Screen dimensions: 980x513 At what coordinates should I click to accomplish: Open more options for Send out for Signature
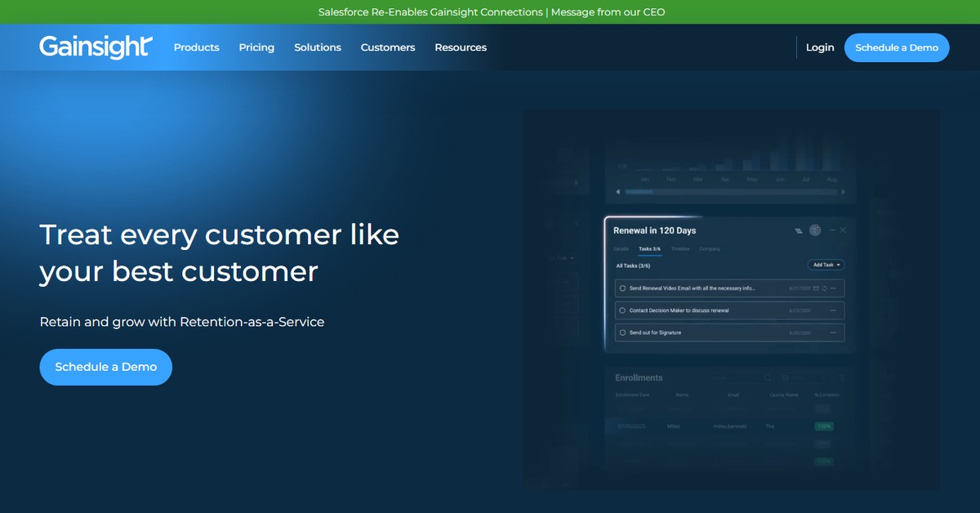coord(833,332)
